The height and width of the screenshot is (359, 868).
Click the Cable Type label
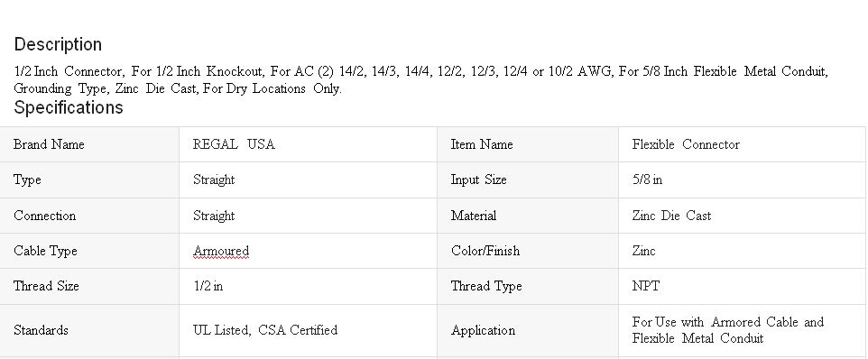pos(45,251)
